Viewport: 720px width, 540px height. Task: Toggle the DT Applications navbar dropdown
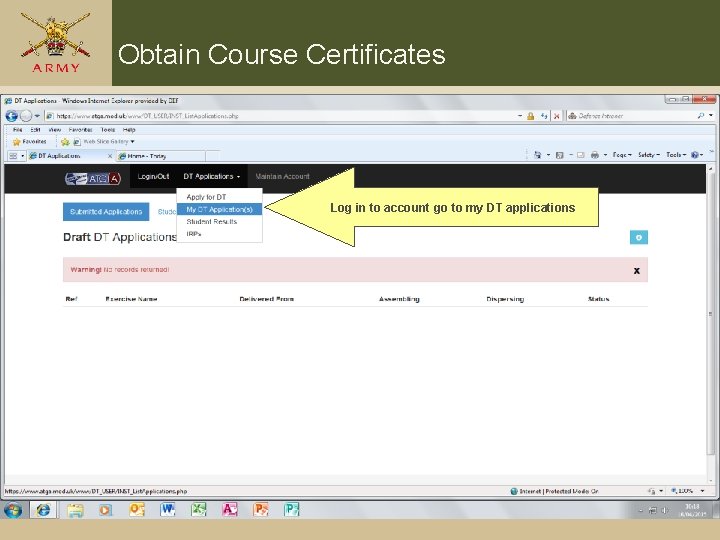click(212, 176)
